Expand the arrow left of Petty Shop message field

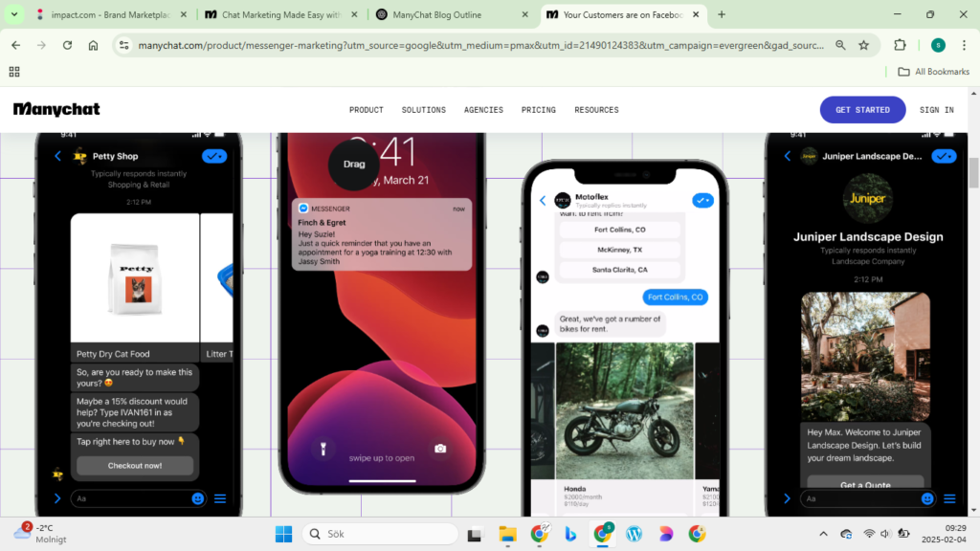(57, 498)
